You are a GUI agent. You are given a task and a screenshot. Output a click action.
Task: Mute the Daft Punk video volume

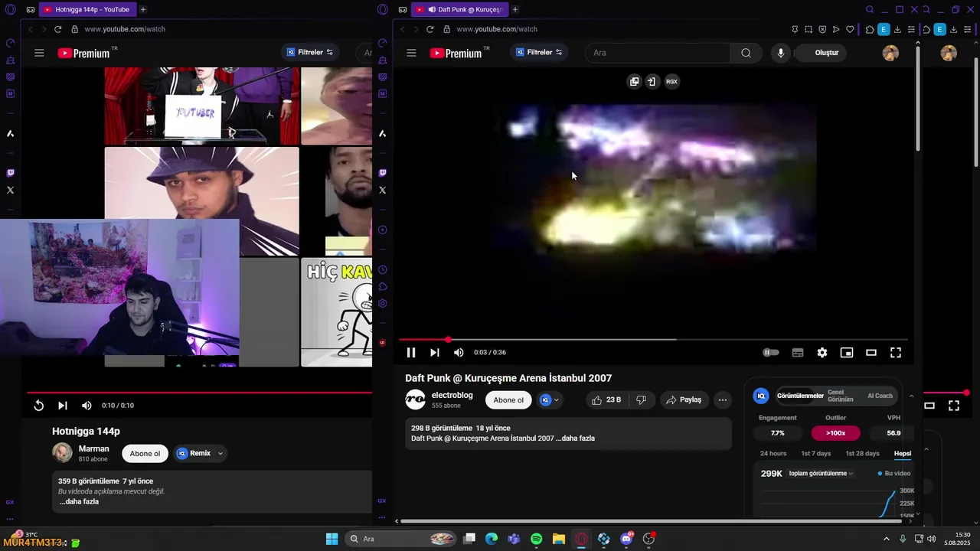point(459,353)
